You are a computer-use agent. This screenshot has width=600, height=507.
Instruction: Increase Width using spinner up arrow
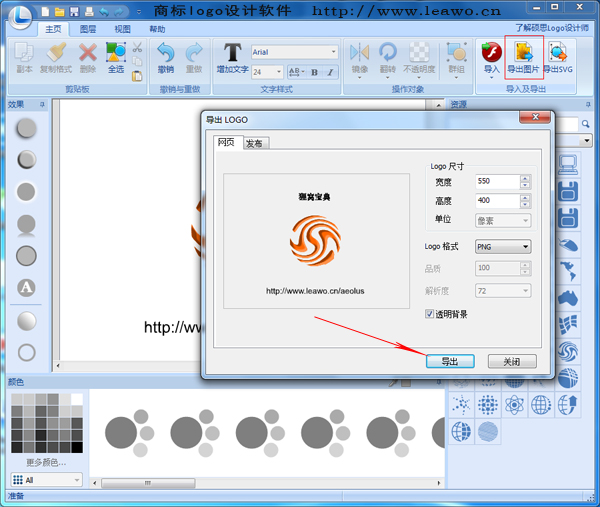point(525,178)
